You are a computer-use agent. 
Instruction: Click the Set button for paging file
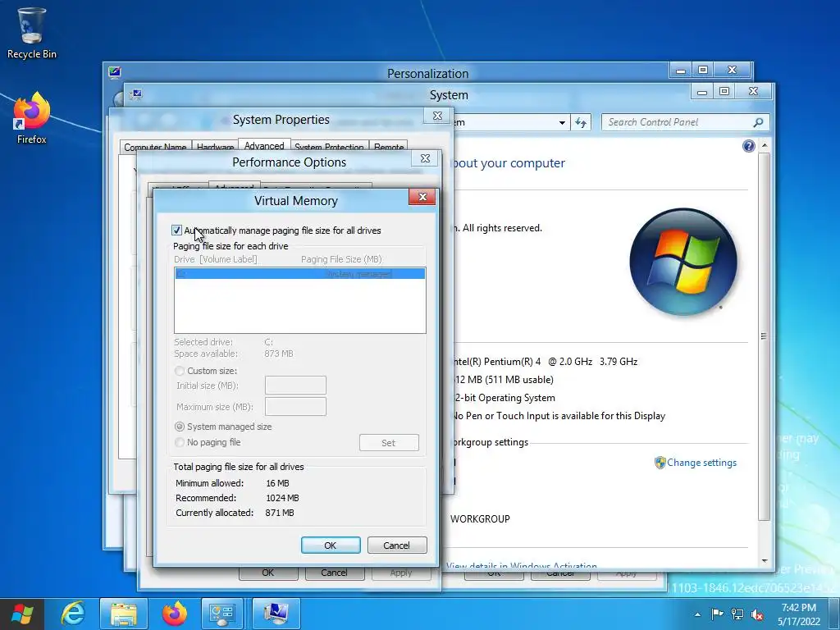(389, 443)
